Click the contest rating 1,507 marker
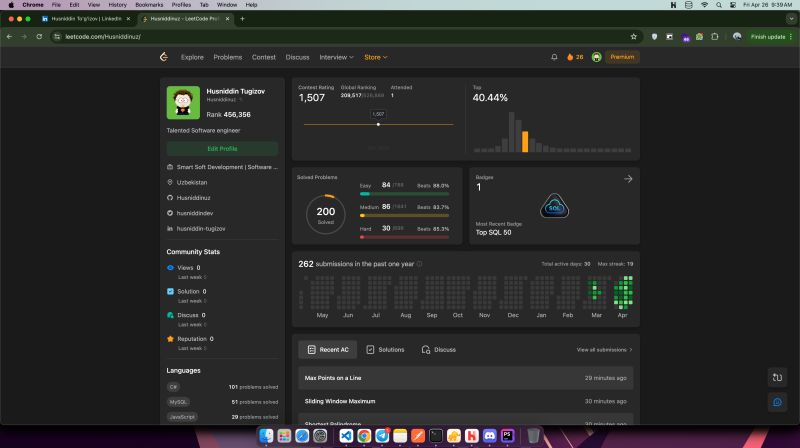Image resolution: width=800 pixels, height=448 pixels. (x=378, y=124)
